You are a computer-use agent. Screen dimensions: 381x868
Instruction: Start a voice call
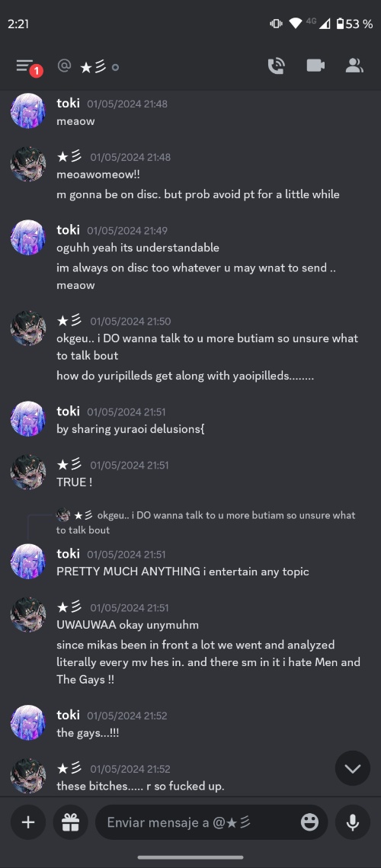coord(276,66)
